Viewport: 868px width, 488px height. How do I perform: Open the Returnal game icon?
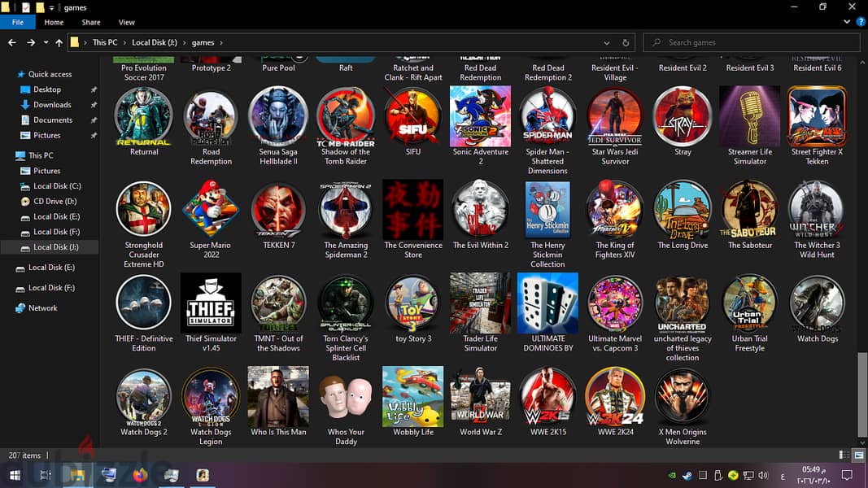pyautogui.click(x=143, y=116)
